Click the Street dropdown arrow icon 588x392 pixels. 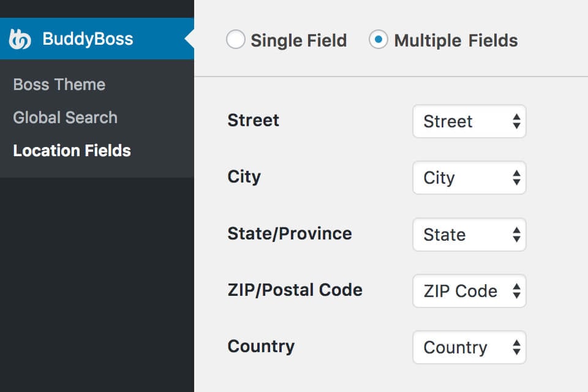[516, 121]
